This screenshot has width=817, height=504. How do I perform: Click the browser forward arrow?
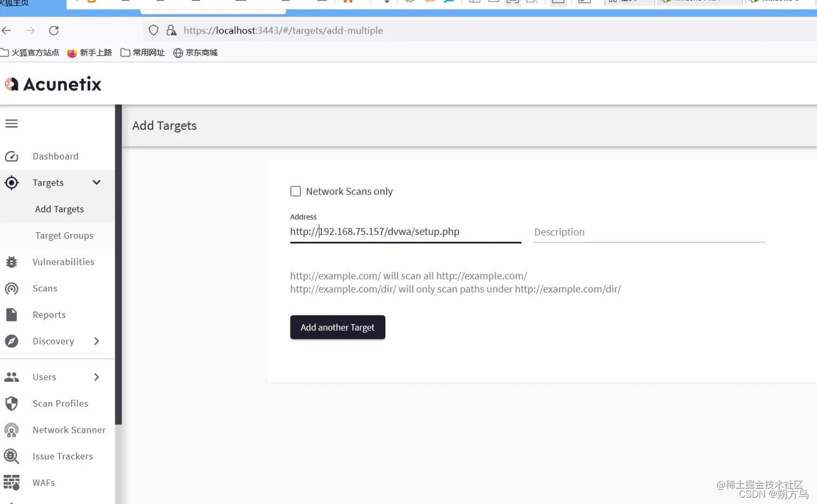tap(30, 31)
